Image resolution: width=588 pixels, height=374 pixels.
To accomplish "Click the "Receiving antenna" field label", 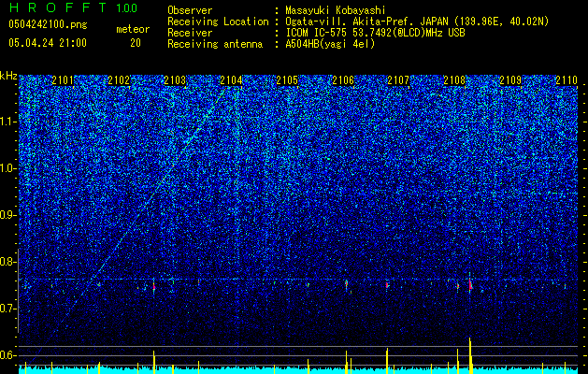I will click(x=215, y=44).
